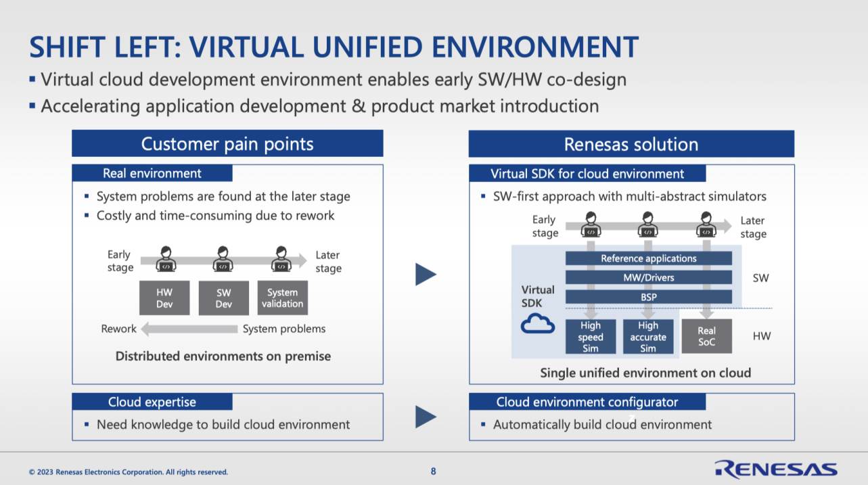
Task: Click the cloud icon under Virtual SDK
Action: pyautogui.click(x=537, y=325)
